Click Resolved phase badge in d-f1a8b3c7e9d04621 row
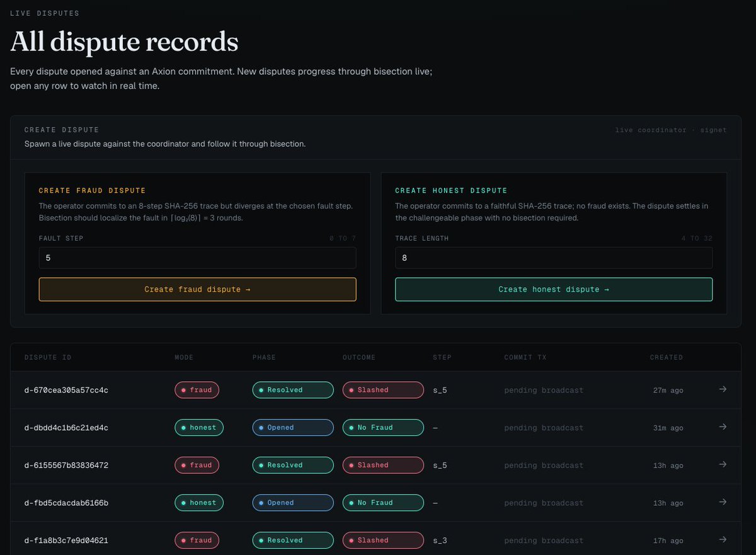This screenshot has width=756, height=555. tap(293, 541)
